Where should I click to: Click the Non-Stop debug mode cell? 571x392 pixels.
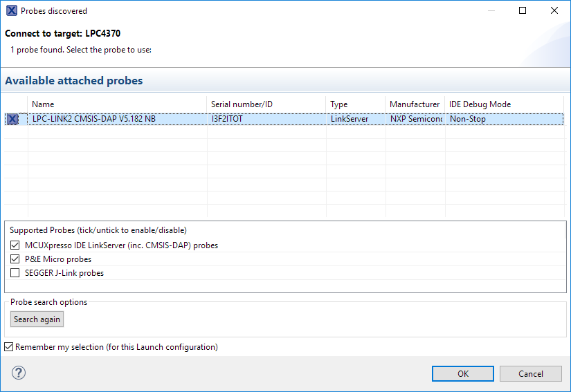468,119
